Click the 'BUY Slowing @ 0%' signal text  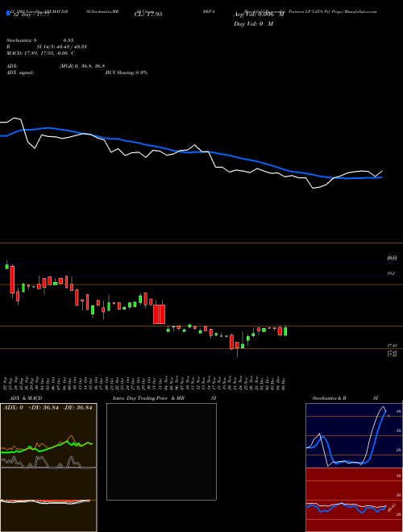pos(127,73)
